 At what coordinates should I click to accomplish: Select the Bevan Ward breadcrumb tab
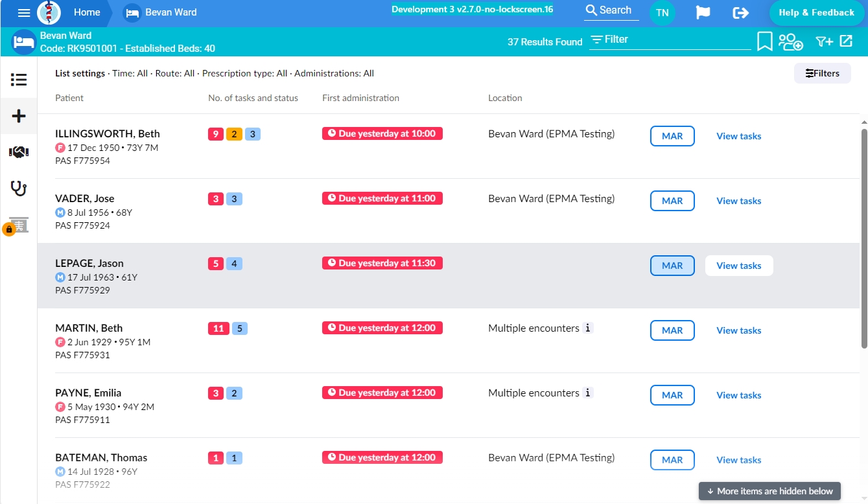pos(162,12)
